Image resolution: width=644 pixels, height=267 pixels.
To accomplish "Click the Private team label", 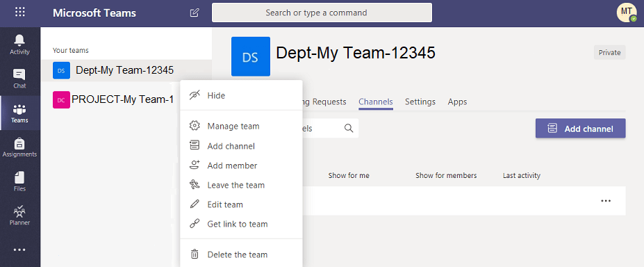I will click(609, 53).
